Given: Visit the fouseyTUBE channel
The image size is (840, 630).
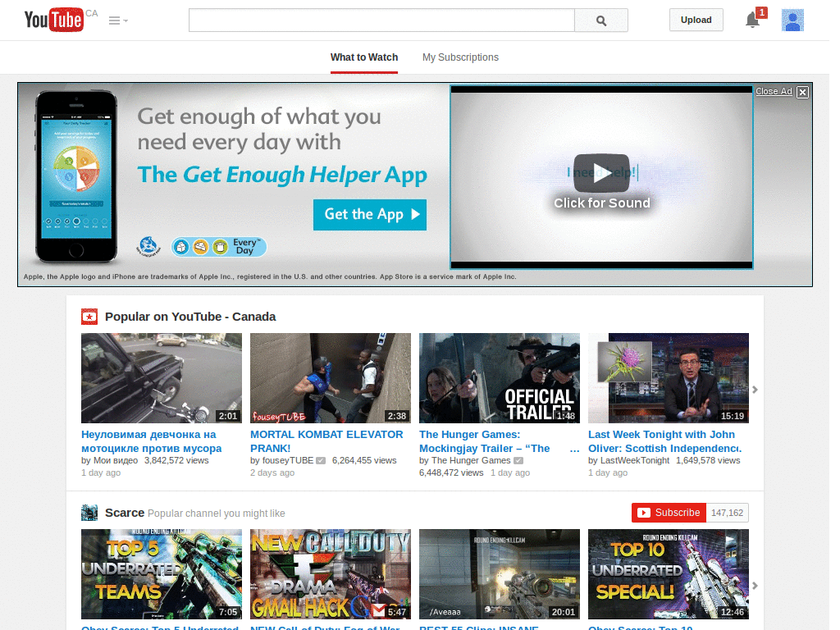Looking at the screenshot, I should 288,460.
